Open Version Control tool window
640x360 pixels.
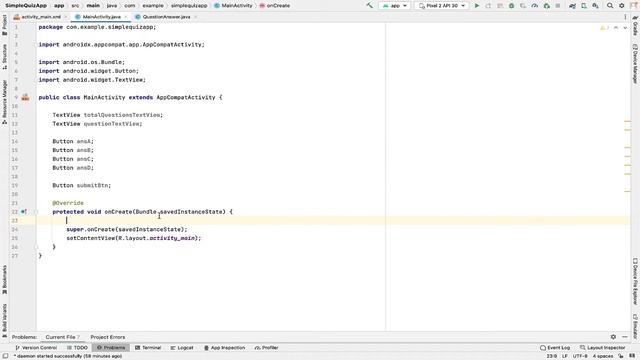[36, 348]
